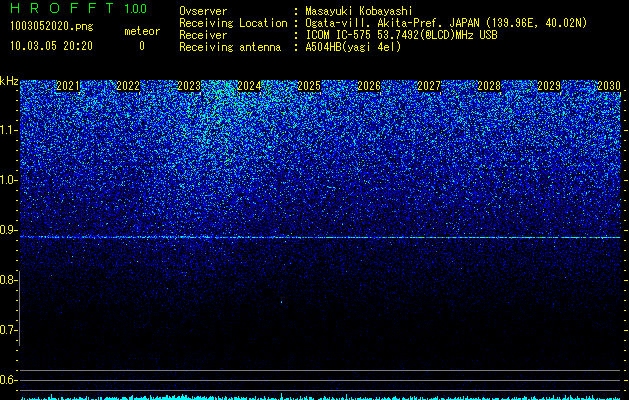
Task: Click the 2022 time marker
Action: 128,86
